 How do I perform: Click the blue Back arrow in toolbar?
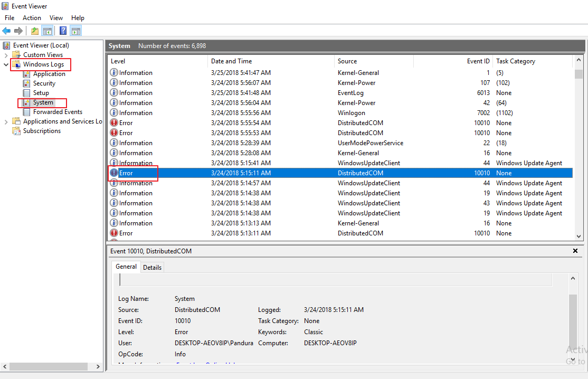[x=6, y=31]
